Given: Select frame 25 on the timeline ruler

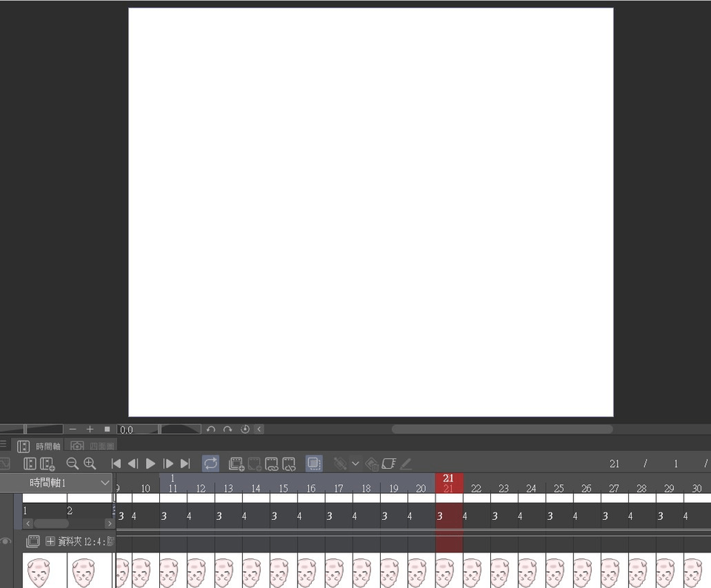Looking at the screenshot, I should click(558, 488).
